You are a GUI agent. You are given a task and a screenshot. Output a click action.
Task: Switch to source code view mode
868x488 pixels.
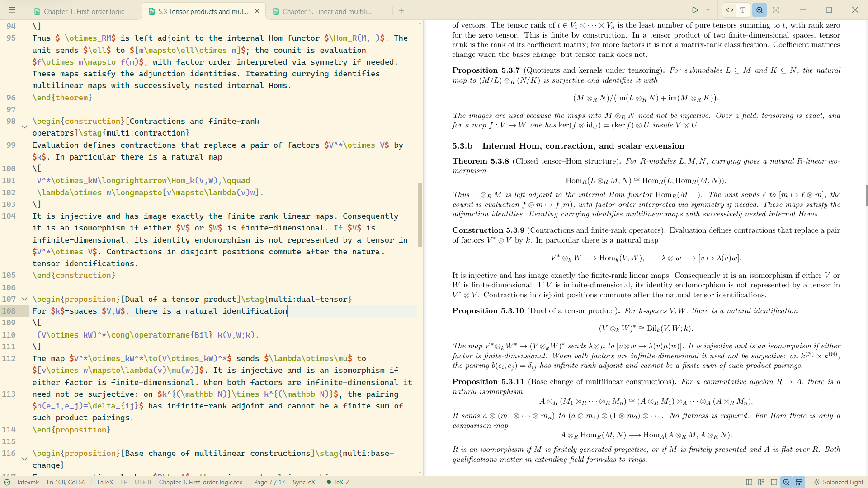click(730, 10)
